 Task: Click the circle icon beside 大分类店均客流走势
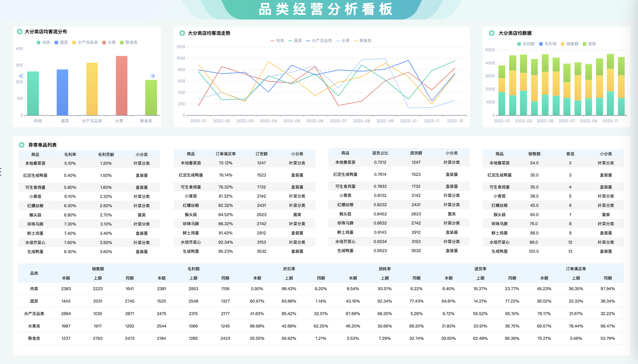pyautogui.click(x=182, y=33)
